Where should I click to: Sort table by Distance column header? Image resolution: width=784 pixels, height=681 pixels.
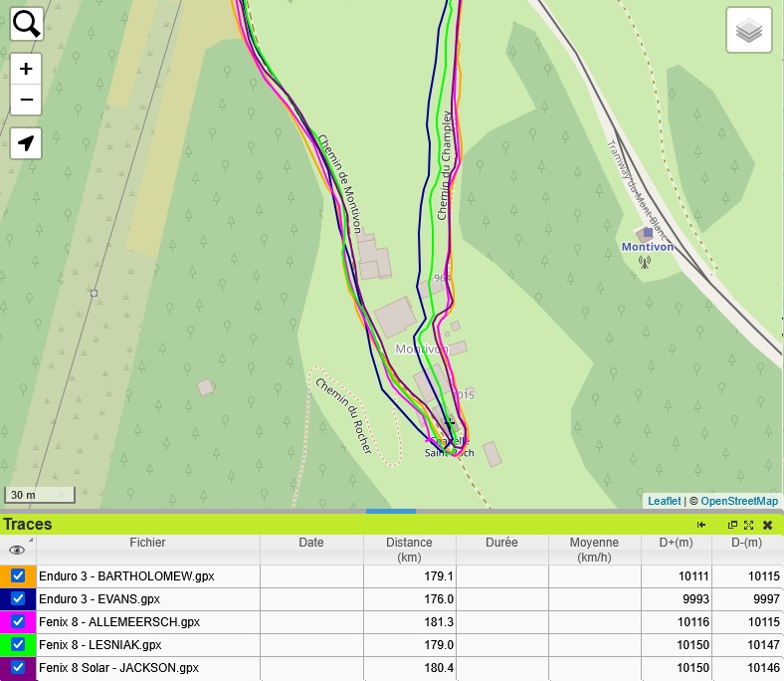pos(409,550)
